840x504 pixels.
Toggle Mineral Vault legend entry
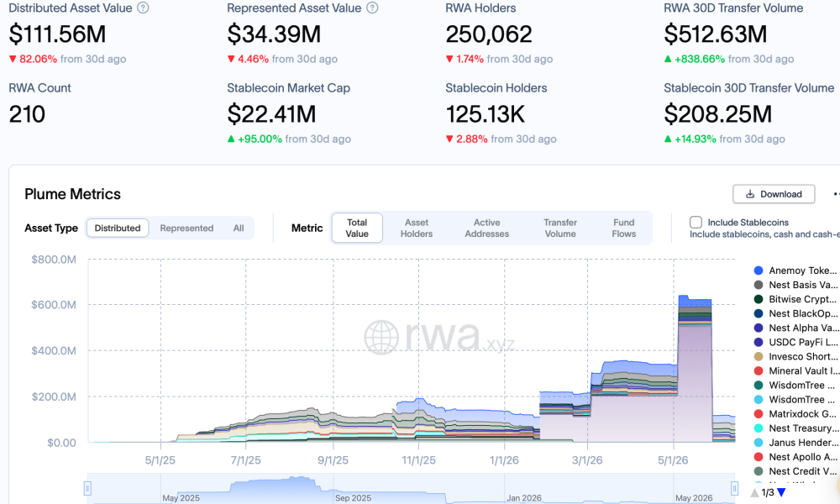pyautogui.click(x=795, y=370)
